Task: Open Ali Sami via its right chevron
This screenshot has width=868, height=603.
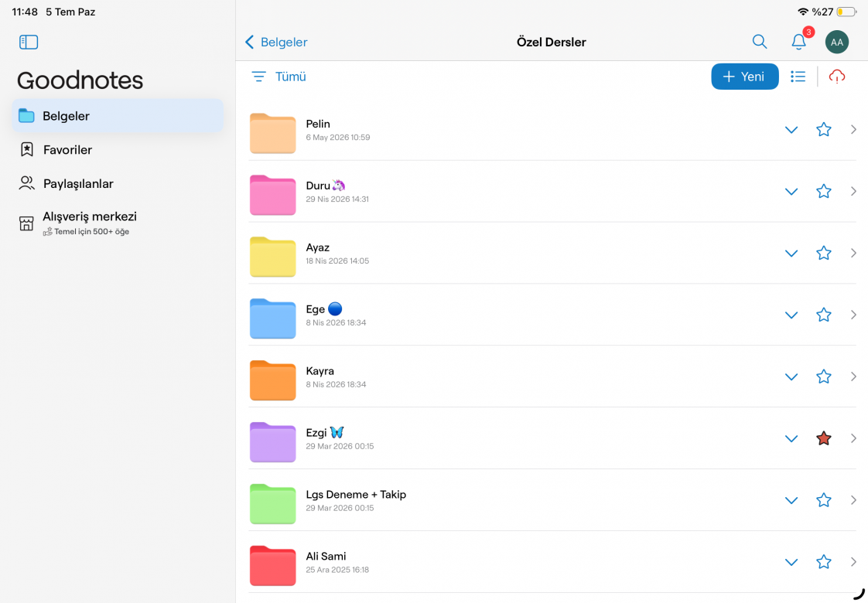Action: (x=853, y=562)
